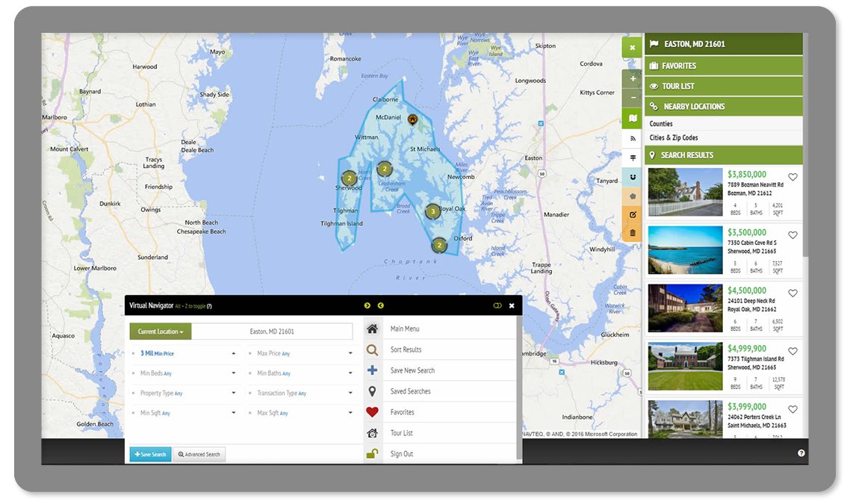The width and height of the screenshot is (850, 504).
Task: Toggle the Virtual Navigator dock switch
Action: point(497,305)
